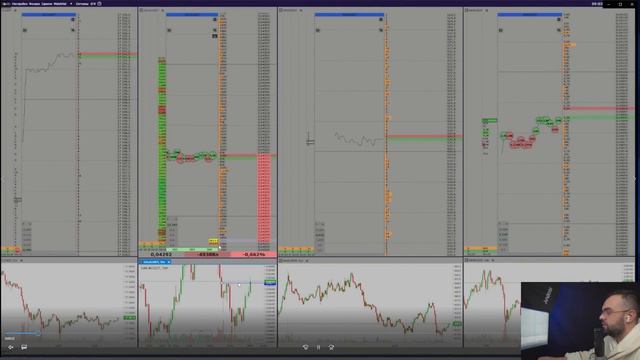640x360 pixels.
Task: Click the pencil icon in fourth panel chart
Action: 559,30
